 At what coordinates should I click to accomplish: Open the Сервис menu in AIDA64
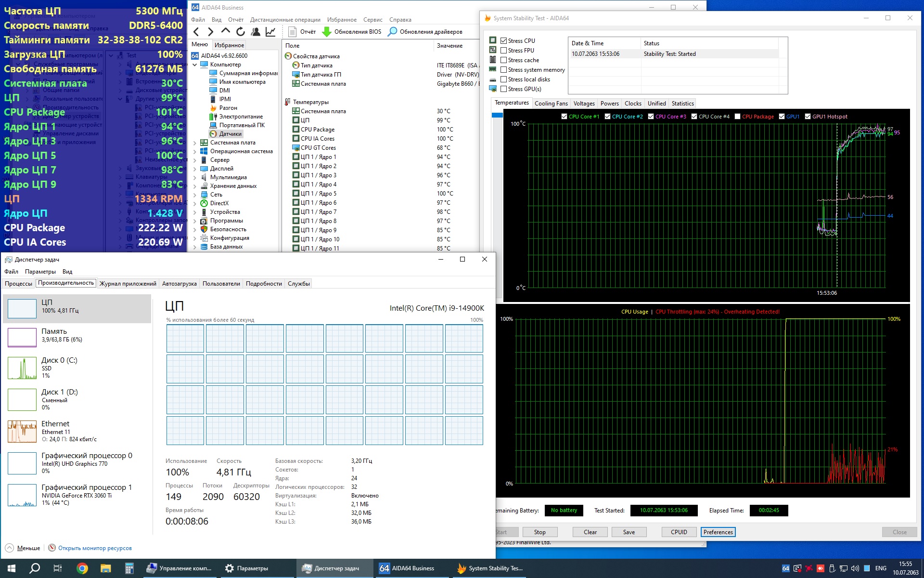(x=373, y=20)
